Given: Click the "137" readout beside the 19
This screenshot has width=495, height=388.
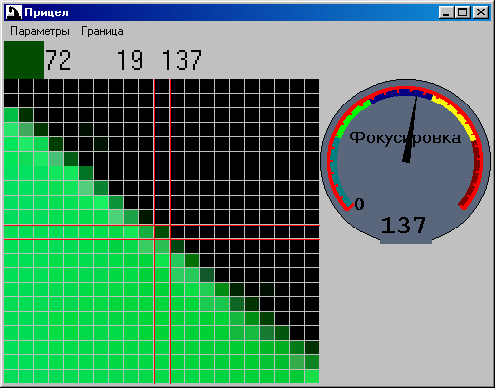Looking at the screenshot, I should point(182,60).
